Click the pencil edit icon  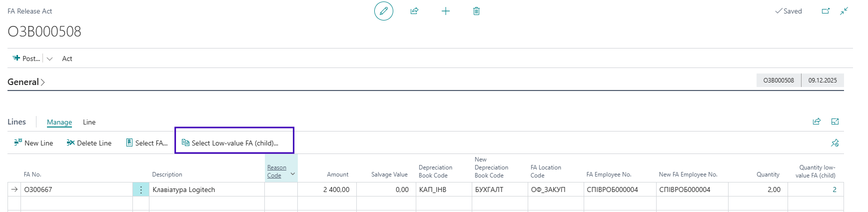[383, 11]
